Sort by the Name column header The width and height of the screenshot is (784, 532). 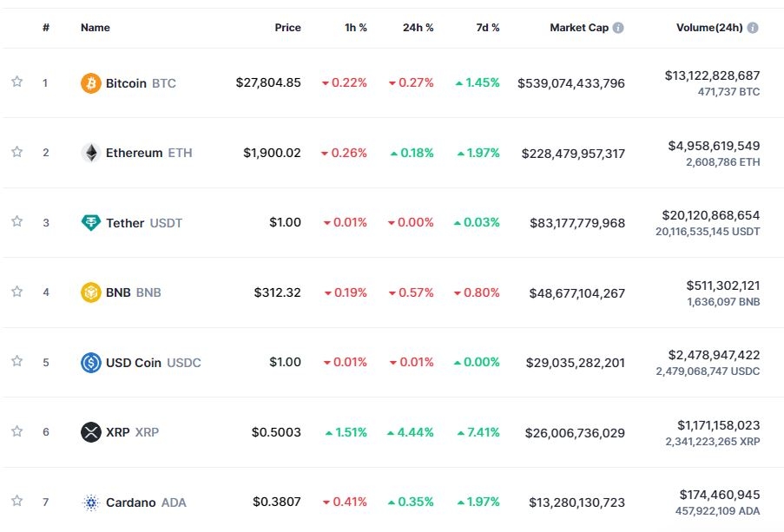[96, 28]
